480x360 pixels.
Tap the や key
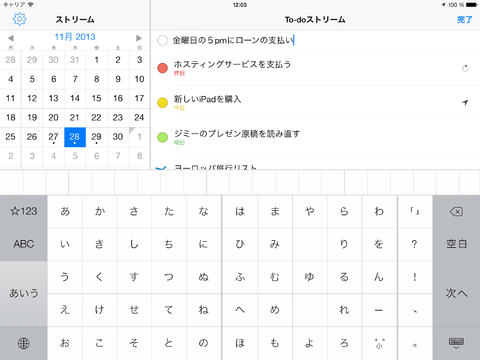[x=310, y=211]
